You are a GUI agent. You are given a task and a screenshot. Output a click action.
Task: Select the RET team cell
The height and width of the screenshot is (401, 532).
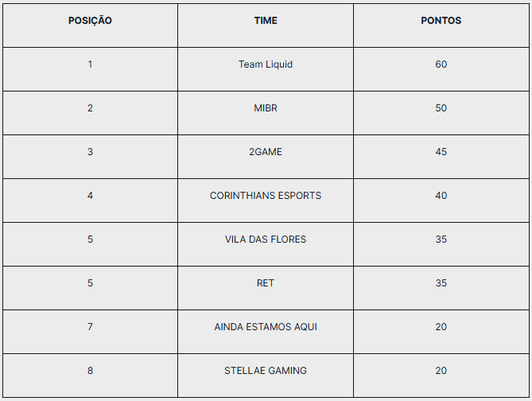(x=266, y=283)
